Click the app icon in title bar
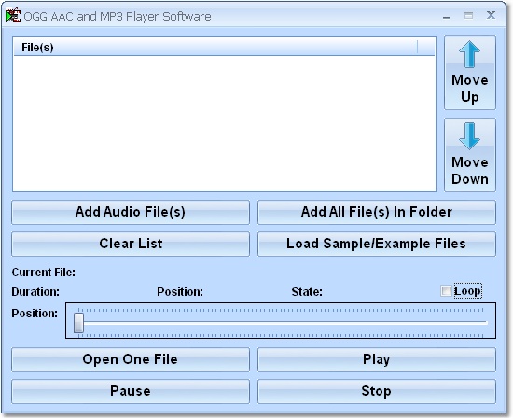The image size is (513, 420). point(13,16)
